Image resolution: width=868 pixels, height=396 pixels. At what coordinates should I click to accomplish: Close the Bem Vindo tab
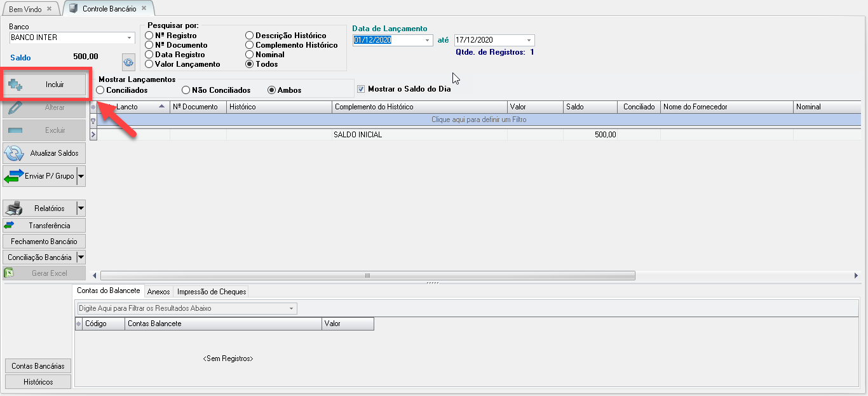[50, 10]
